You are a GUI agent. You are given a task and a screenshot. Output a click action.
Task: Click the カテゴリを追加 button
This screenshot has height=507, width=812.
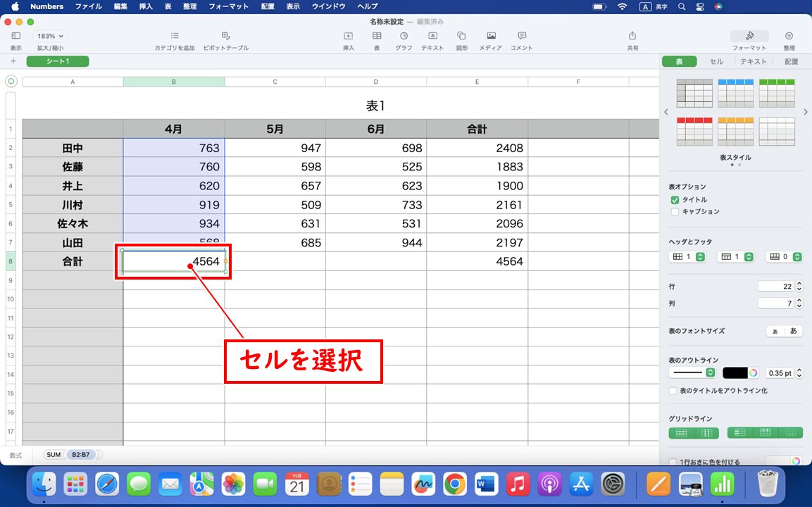(x=174, y=39)
